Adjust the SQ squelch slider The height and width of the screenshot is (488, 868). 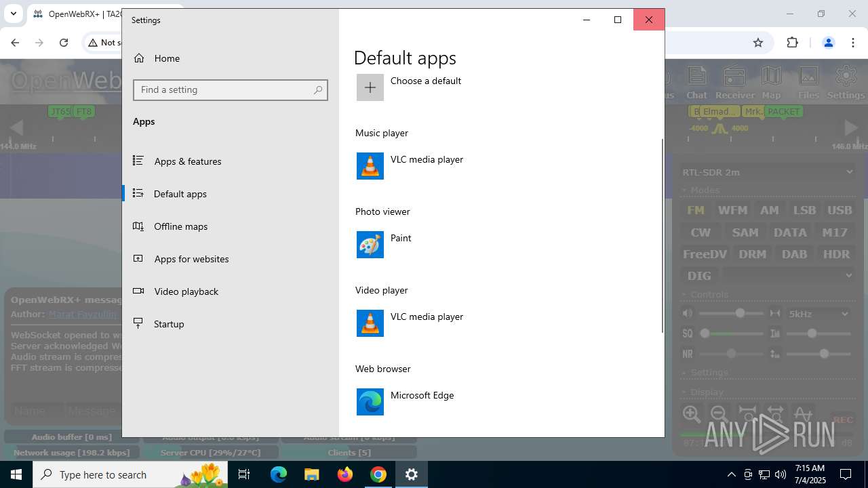coord(731,334)
